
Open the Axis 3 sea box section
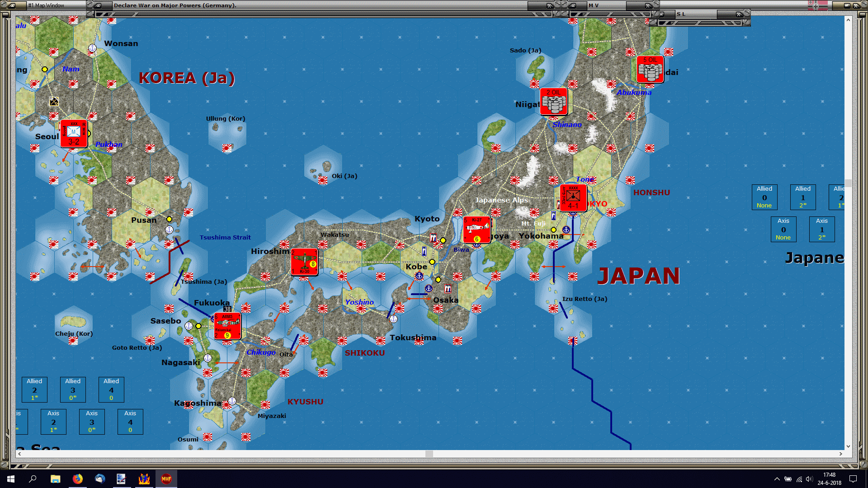coord(92,422)
